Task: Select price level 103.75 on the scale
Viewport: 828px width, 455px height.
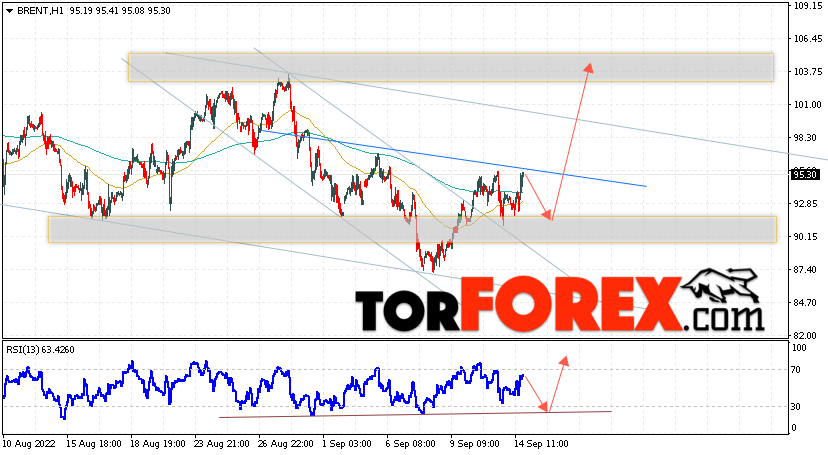Action: 808,72
